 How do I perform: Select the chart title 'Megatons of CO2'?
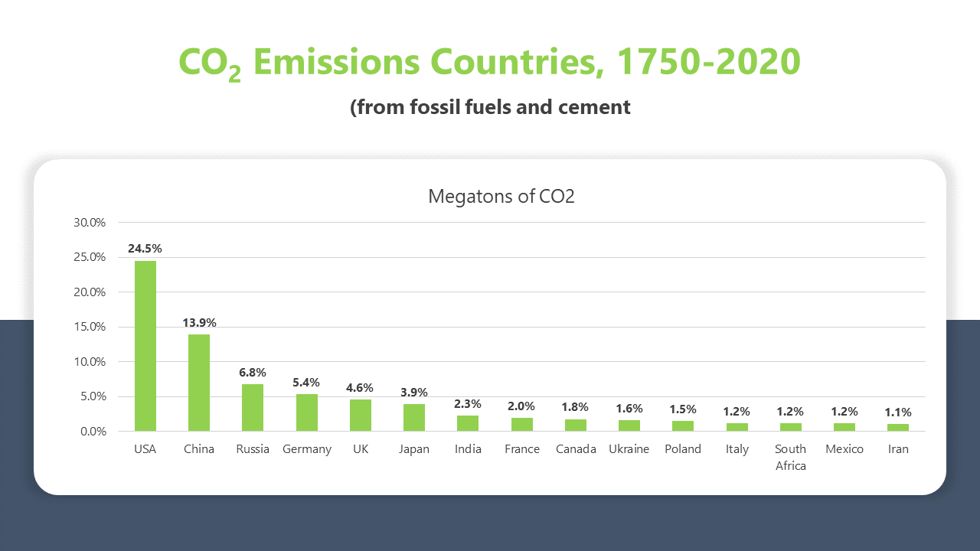[x=501, y=197]
